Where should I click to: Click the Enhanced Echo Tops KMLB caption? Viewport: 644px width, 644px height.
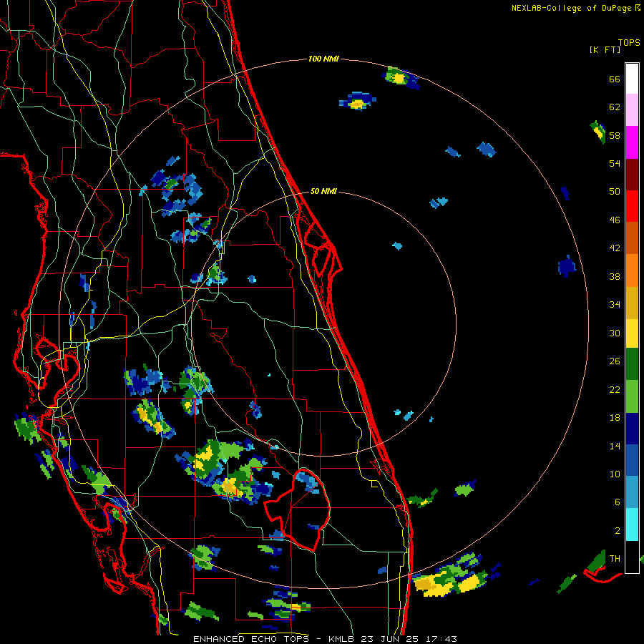tap(325, 639)
